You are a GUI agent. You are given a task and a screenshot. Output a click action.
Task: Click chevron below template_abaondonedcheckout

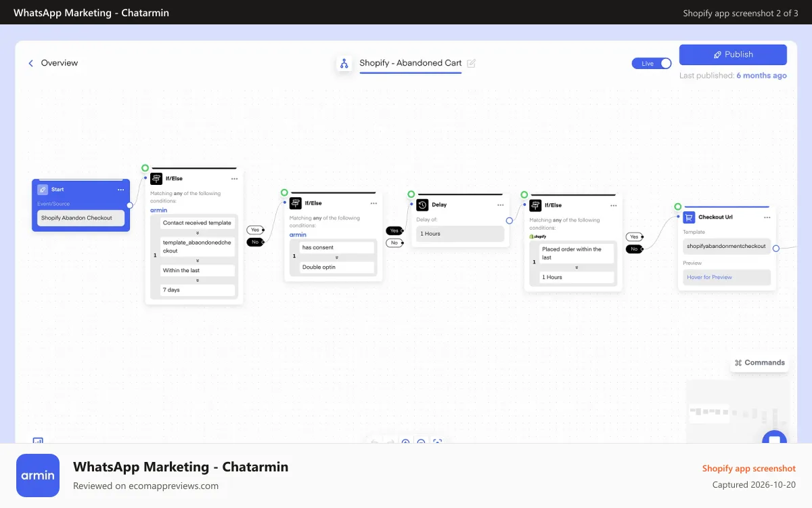198,260
